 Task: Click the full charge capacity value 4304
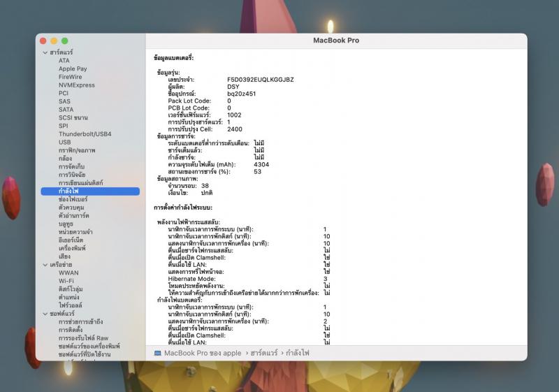tap(261, 165)
